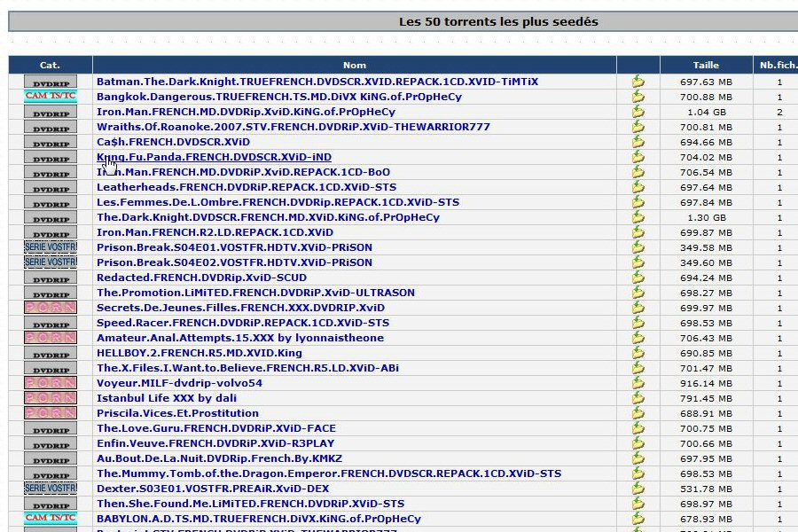Click the Nb.fich. column header

click(777, 65)
